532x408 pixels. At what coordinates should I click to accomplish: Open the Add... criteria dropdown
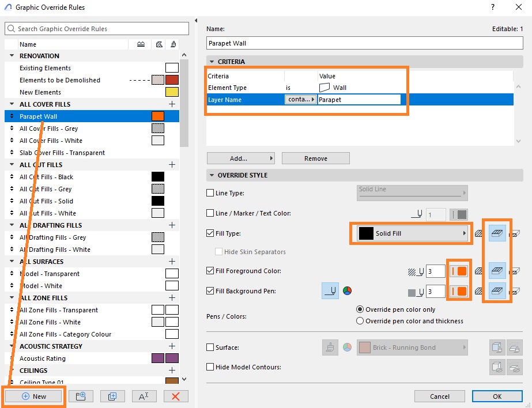click(x=240, y=158)
